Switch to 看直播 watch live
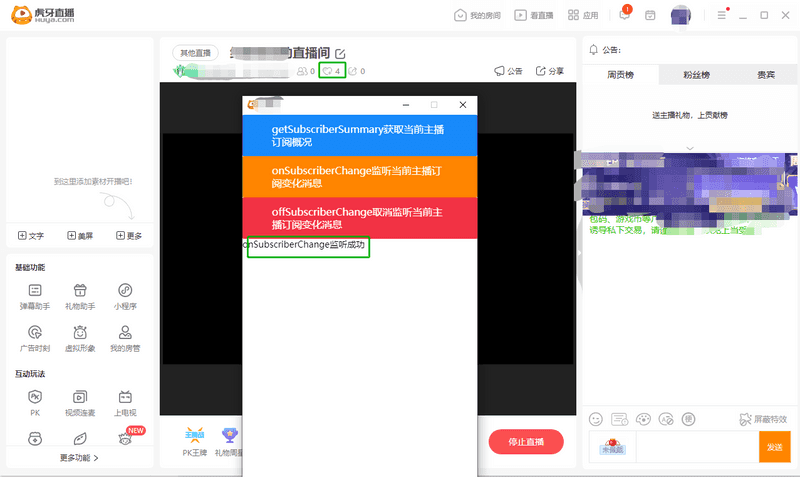 tap(534, 15)
